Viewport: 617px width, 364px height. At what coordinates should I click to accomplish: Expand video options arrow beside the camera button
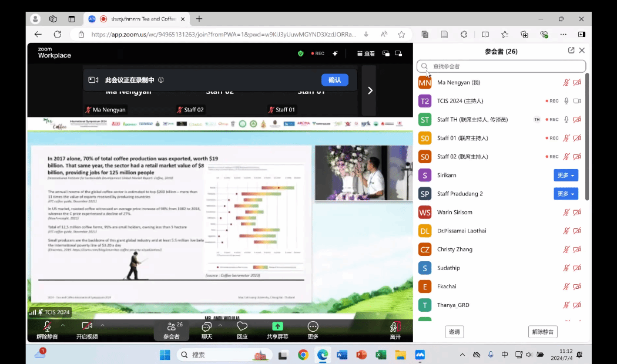click(103, 325)
